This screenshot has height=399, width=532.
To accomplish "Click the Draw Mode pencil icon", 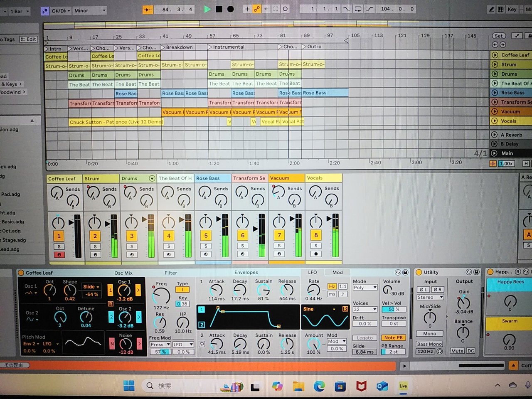I will 491,9.
